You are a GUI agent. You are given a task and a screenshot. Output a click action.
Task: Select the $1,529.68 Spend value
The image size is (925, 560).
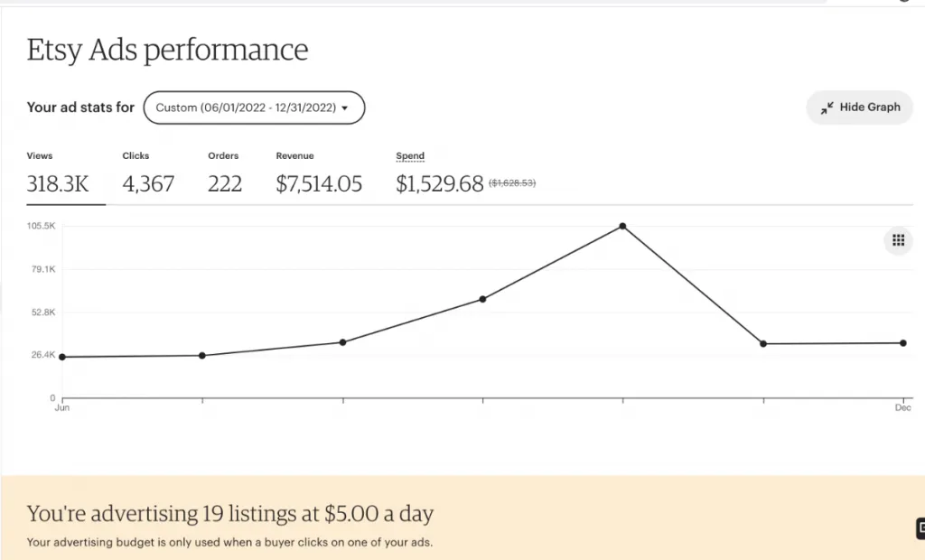[440, 184]
